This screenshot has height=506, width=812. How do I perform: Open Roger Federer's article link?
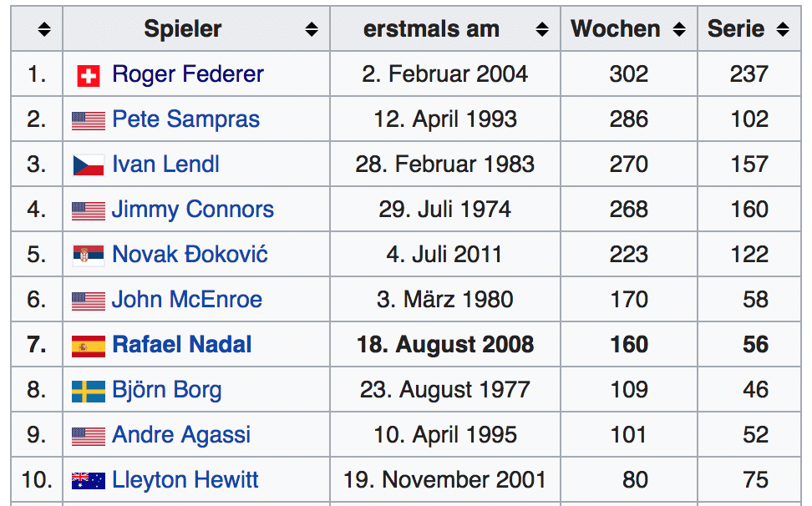click(x=188, y=74)
